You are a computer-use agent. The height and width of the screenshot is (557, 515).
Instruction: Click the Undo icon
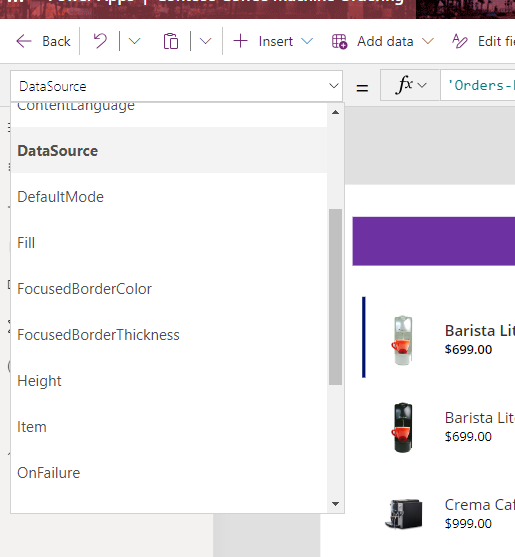click(x=100, y=41)
